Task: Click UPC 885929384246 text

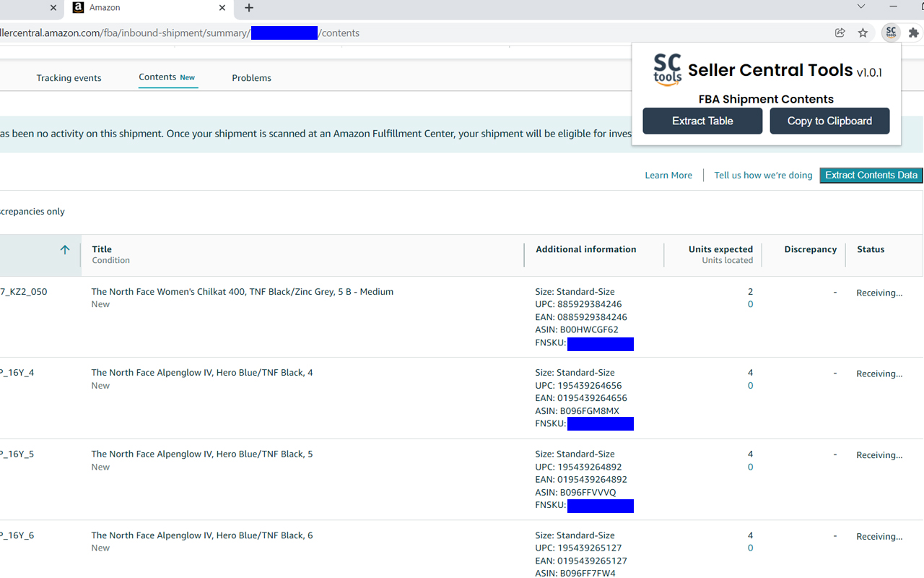Action: tap(578, 304)
